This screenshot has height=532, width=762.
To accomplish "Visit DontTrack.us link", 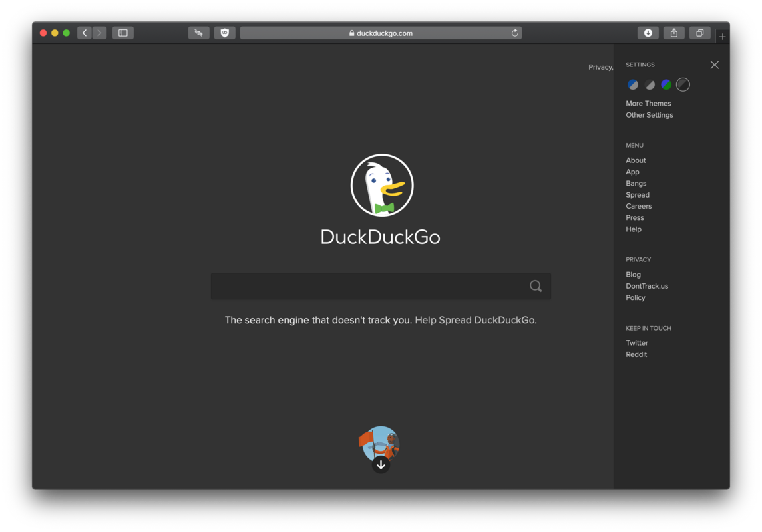I will (647, 287).
